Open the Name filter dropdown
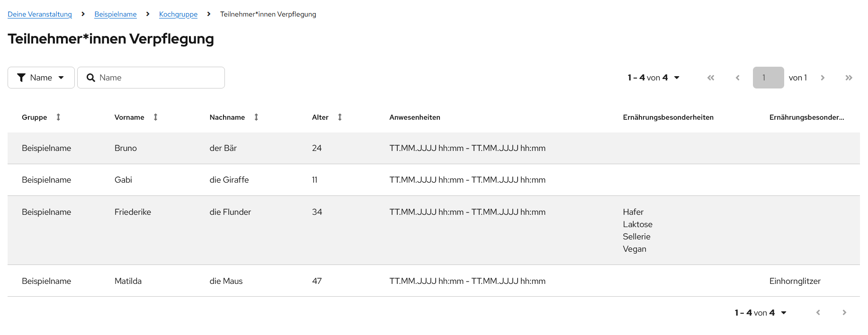 (41, 78)
